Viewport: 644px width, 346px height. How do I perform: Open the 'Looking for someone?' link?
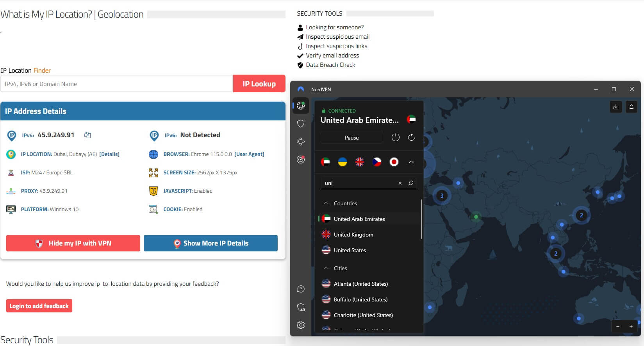pyautogui.click(x=335, y=27)
